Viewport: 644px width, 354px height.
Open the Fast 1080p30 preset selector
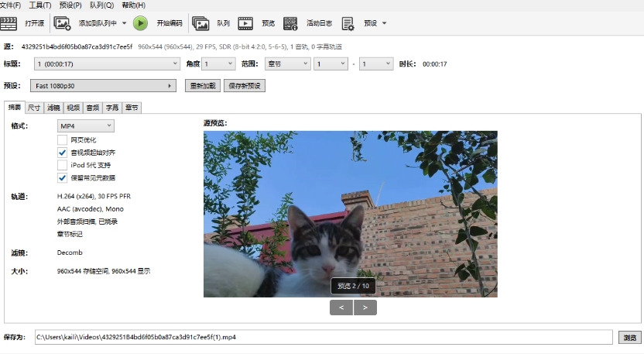coord(103,86)
